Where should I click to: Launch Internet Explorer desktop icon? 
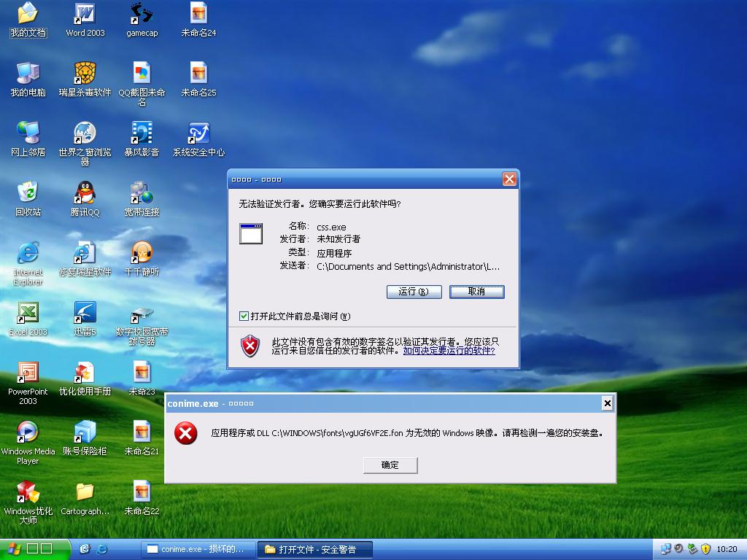(28, 263)
